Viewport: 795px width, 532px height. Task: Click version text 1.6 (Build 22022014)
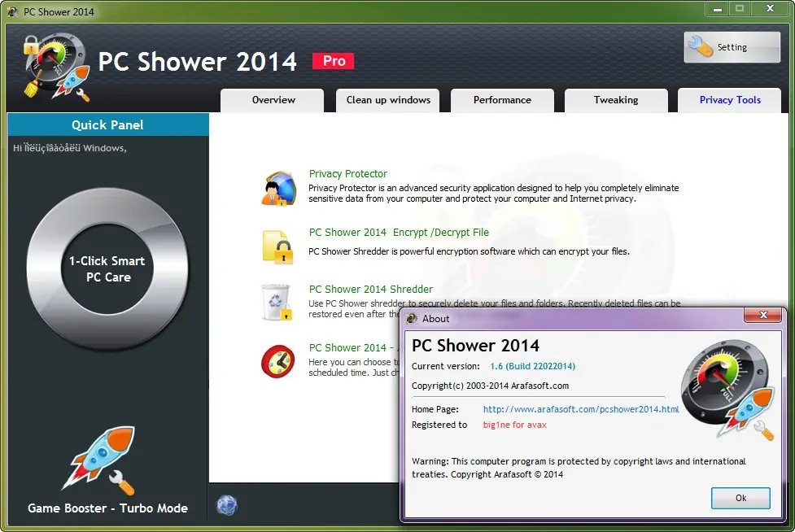pyautogui.click(x=532, y=366)
